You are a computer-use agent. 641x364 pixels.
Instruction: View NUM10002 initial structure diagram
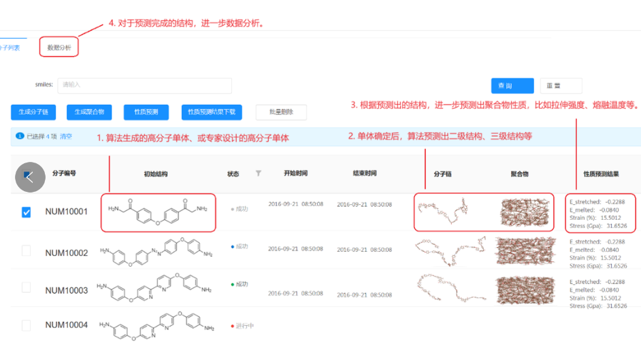[x=157, y=253]
